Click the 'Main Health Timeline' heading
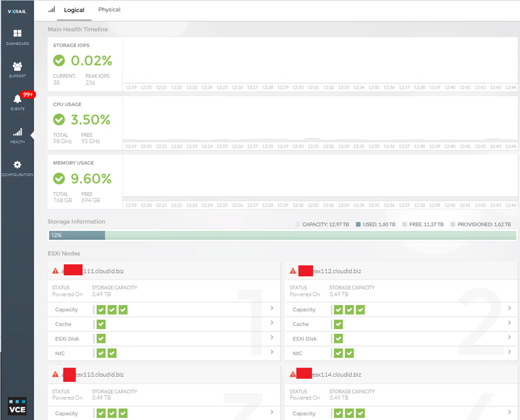Image resolution: width=520 pixels, height=420 pixels. click(78, 29)
